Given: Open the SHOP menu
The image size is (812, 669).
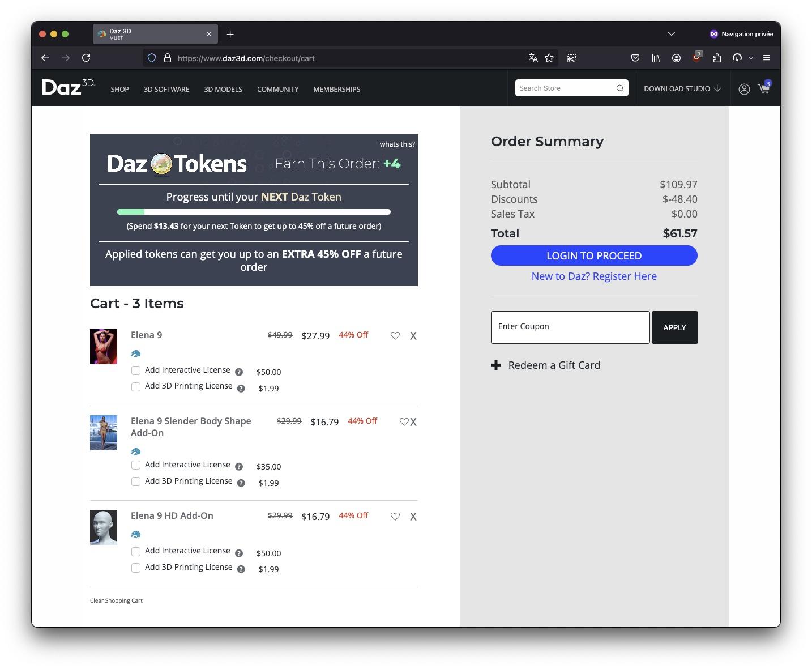Looking at the screenshot, I should coord(119,89).
